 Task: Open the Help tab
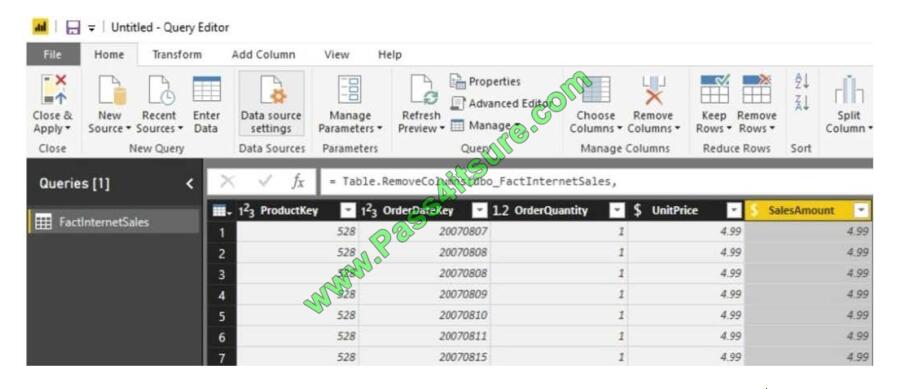[389, 54]
